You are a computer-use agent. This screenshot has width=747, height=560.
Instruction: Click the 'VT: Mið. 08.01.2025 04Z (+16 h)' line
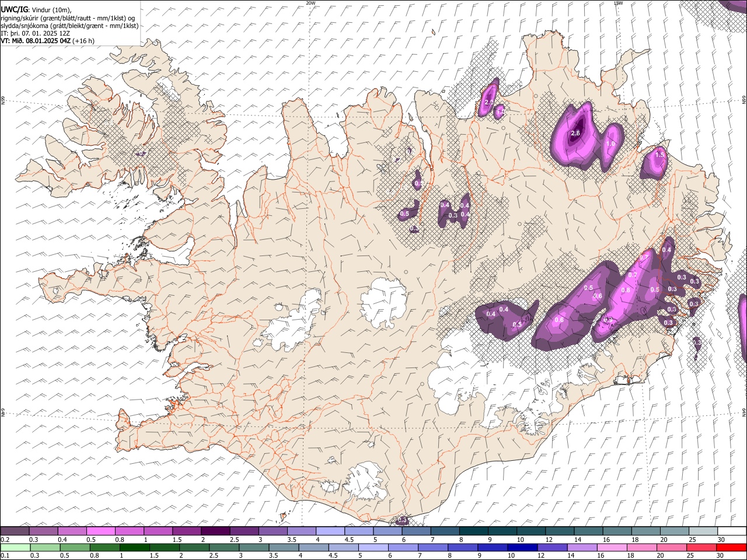48,41
